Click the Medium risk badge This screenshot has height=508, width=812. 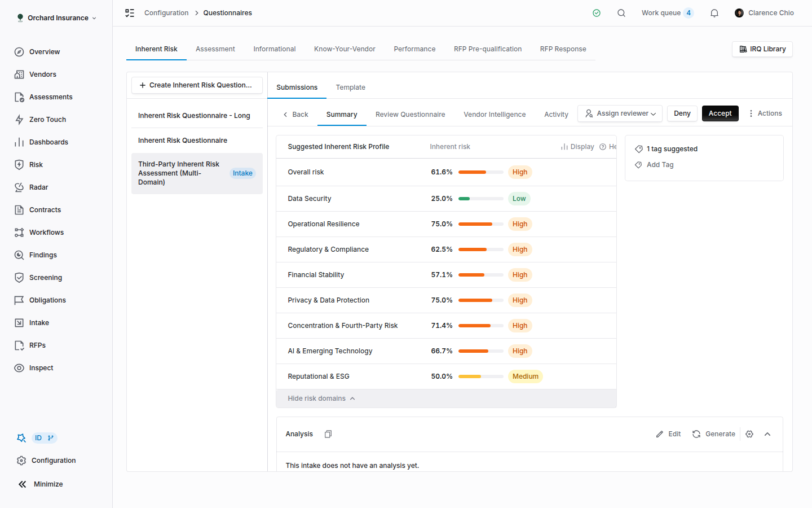click(526, 376)
